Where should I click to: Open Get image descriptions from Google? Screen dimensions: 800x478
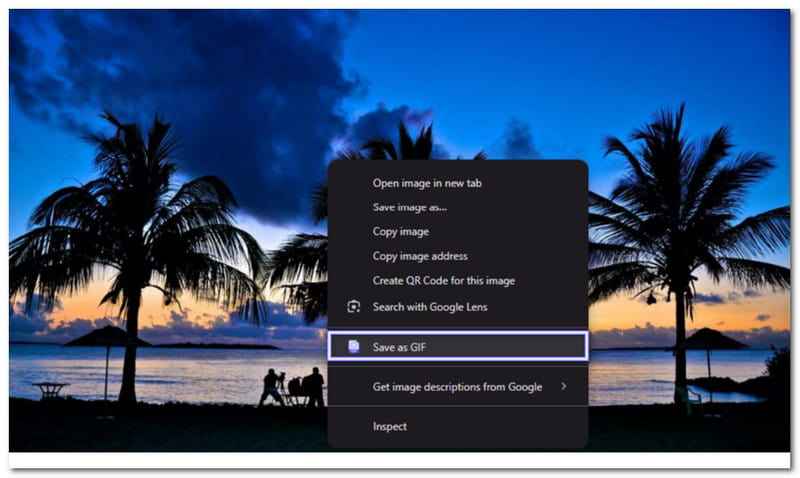pos(456,386)
